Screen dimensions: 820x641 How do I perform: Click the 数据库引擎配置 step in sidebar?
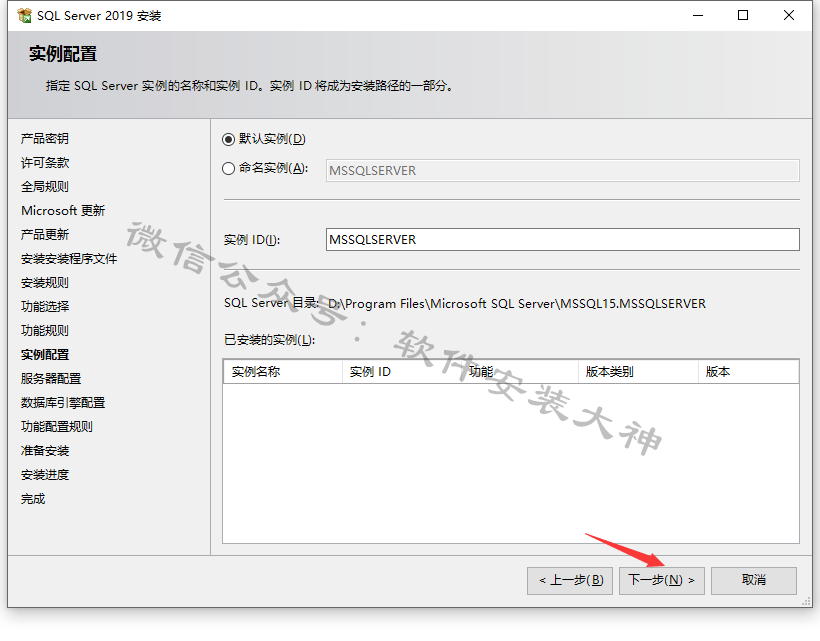click(63, 403)
